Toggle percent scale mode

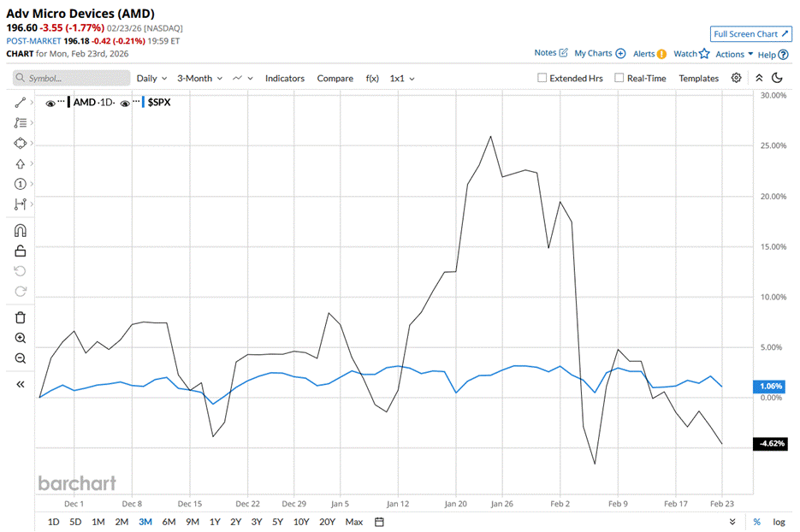click(757, 522)
